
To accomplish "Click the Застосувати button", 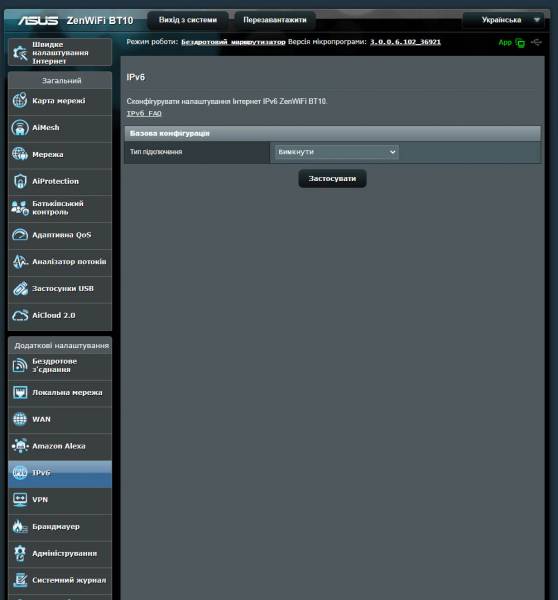I will tap(332, 179).
